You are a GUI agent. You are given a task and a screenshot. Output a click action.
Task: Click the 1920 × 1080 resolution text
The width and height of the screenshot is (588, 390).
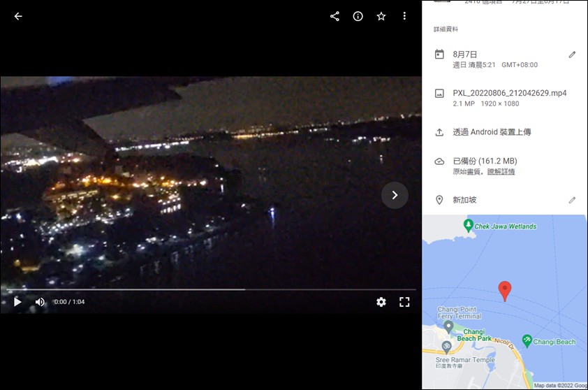[x=500, y=104]
